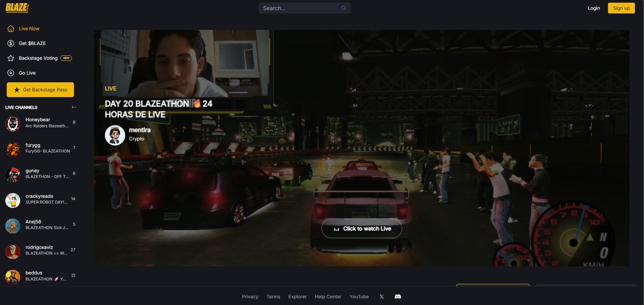Open beddus channel avatar
This screenshot has width=644, height=305.
click(x=13, y=277)
